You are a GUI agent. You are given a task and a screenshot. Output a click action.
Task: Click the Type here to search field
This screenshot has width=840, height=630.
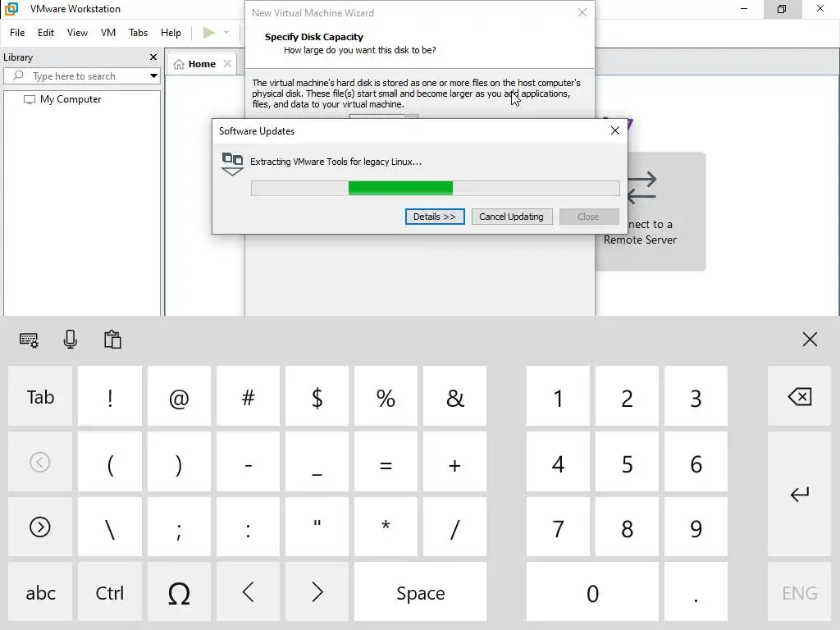click(x=81, y=76)
